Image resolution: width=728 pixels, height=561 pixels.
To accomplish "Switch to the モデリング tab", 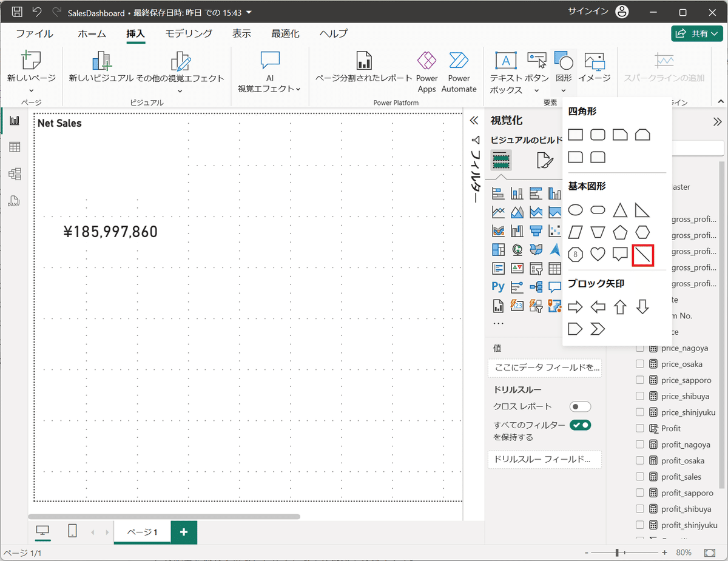I will pyautogui.click(x=189, y=34).
